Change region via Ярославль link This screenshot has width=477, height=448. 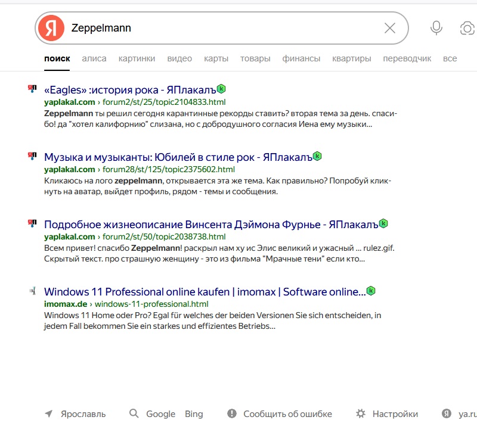click(83, 414)
